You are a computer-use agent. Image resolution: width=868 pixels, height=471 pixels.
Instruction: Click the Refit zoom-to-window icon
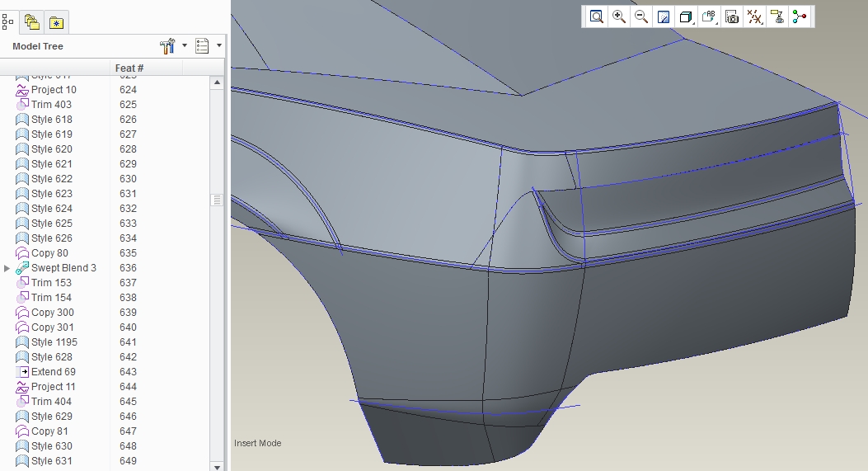pos(596,16)
